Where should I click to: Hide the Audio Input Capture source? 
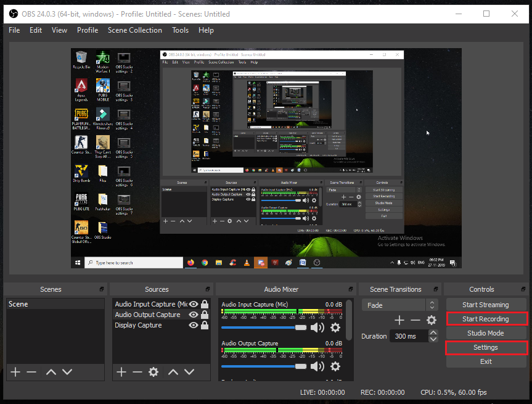[x=194, y=304]
